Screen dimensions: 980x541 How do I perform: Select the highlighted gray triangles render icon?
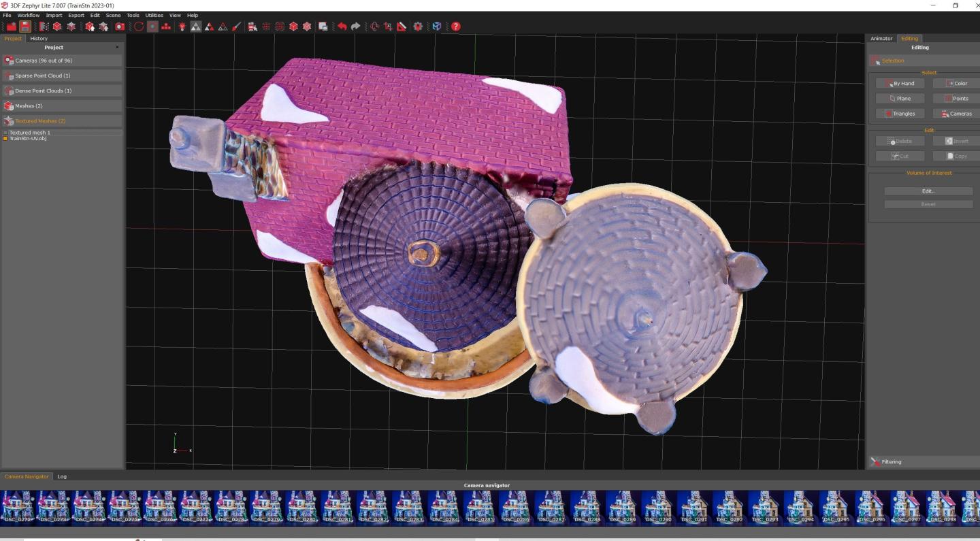[x=196, y=27]
